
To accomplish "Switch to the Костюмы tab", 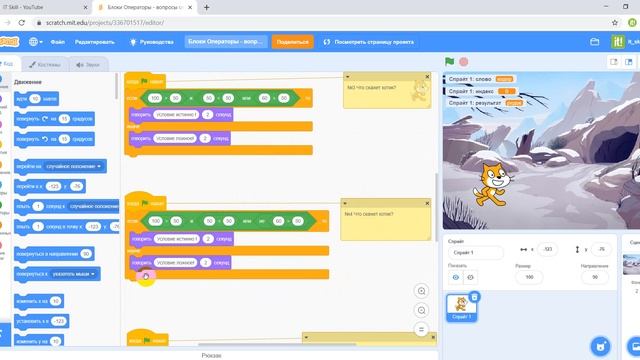I will click(44, 64).
